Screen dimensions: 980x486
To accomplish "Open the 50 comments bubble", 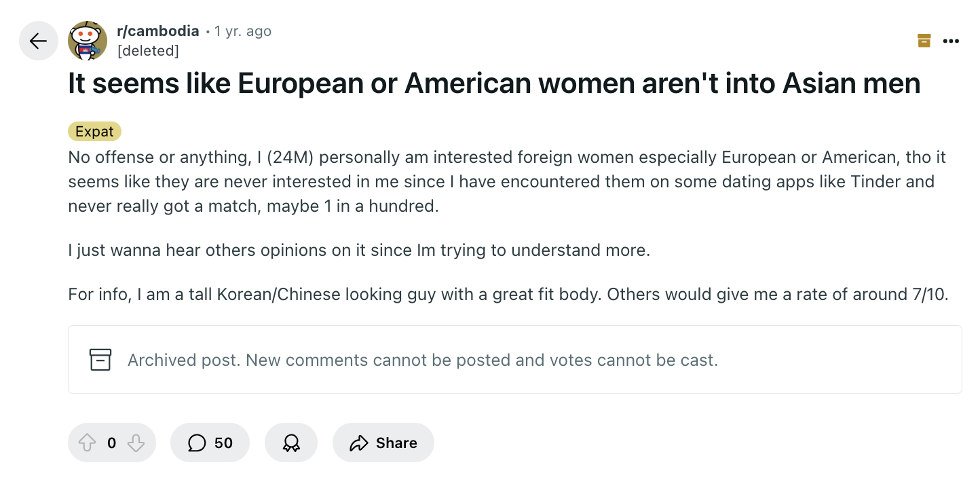I will pyautogui.click(x=210, y=443).
